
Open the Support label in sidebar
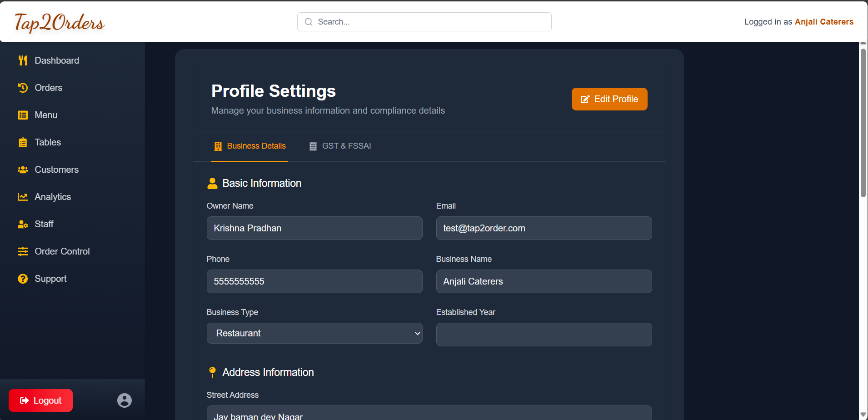coord(50,279)
